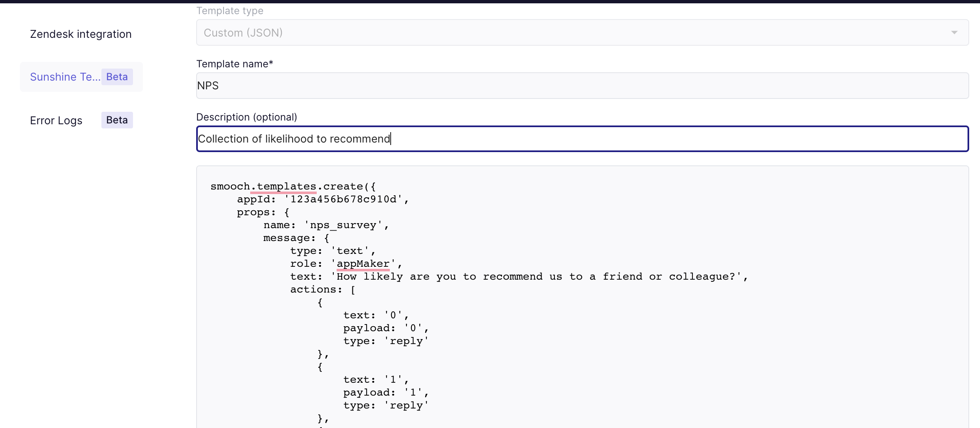Click the 'smooch.templates.create({' code line
980x428 pixels.
pos(293,187)
